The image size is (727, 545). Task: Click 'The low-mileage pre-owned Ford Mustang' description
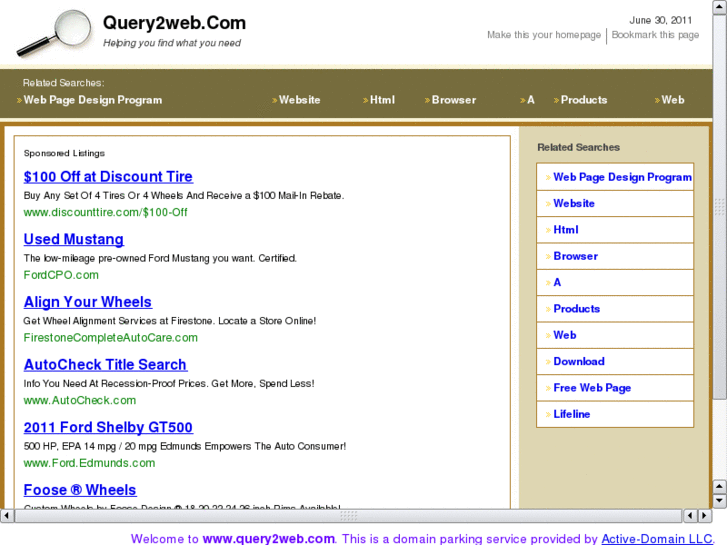tap(160, 258)
